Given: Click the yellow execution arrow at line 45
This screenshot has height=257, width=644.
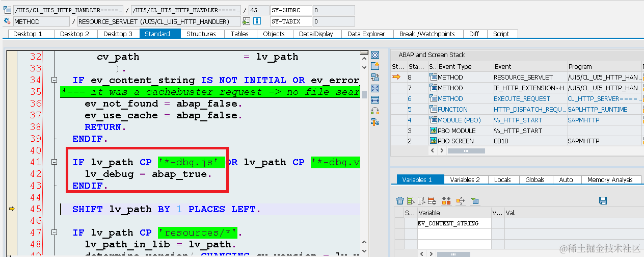Looking at the screenshot, I should click(x=12, y=209).
